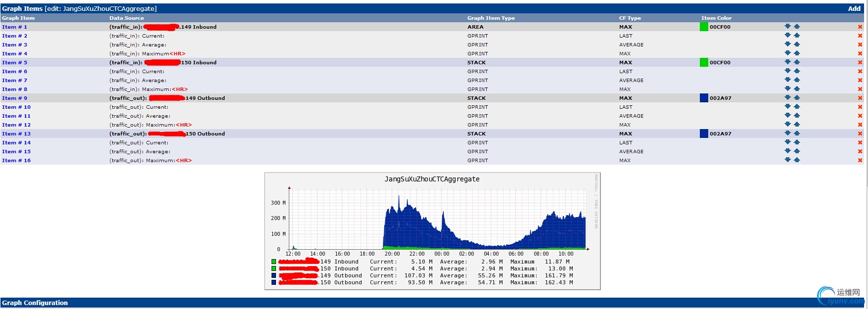Move Item # 9 up with arrow
This screenshot has height=309, width=868.
tap(797, 98)
